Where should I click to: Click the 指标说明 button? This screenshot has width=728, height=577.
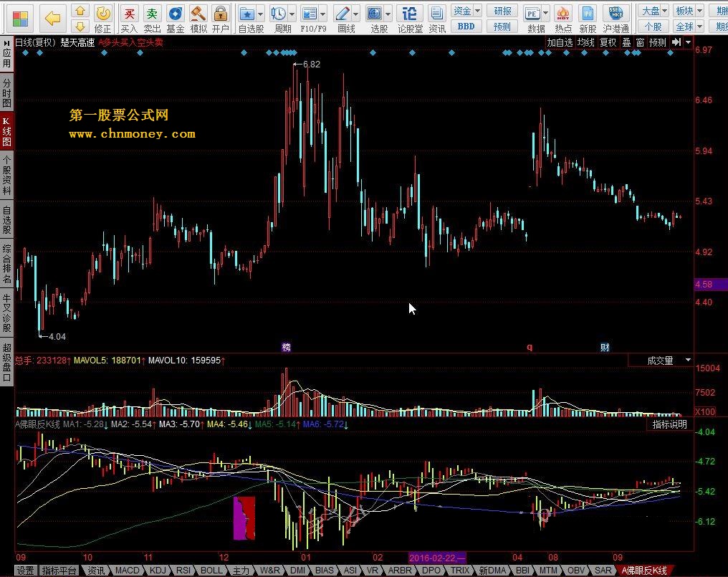[x=669, y=424]
